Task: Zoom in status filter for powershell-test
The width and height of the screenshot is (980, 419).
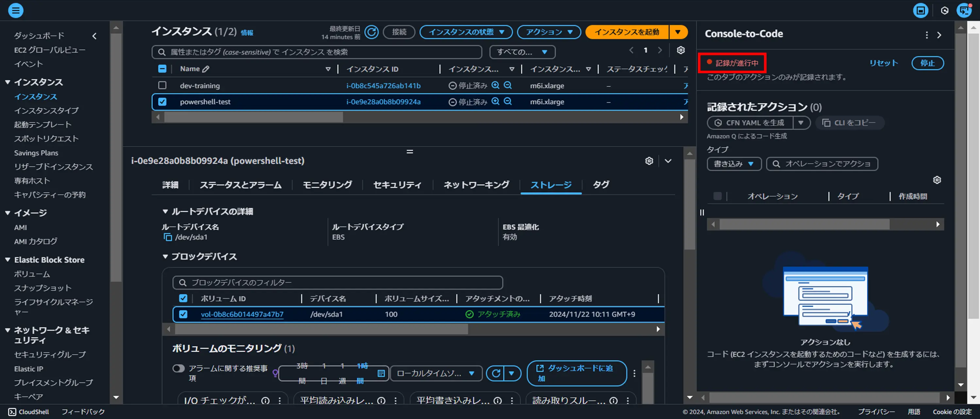Action: pos(495,101)
